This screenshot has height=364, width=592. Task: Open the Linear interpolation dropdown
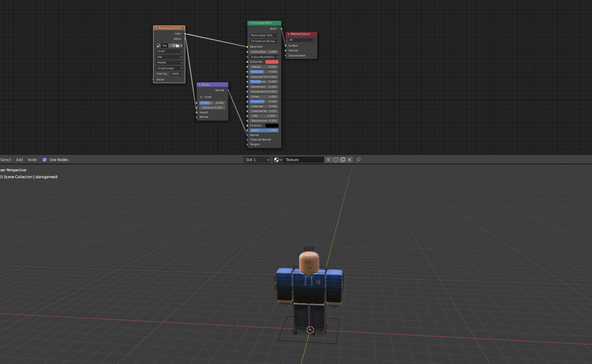pyautogui.click(x=169, y=51)
